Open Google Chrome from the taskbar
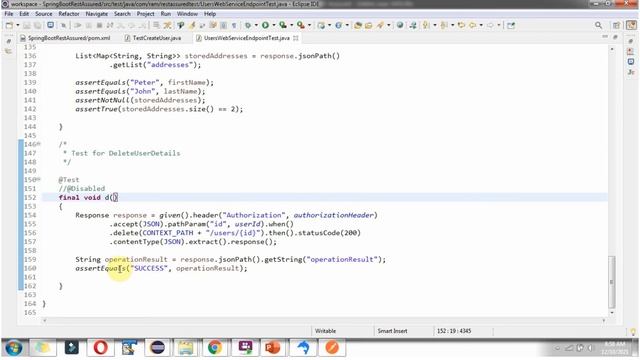The height and width of the screenshot is (360, 640). coord(215,348)
